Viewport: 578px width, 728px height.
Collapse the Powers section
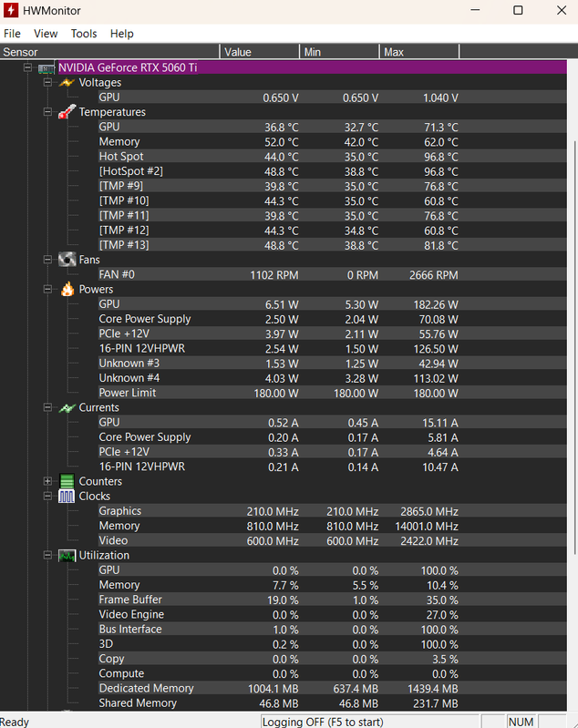pyautogui.click(x=47, y=289)
